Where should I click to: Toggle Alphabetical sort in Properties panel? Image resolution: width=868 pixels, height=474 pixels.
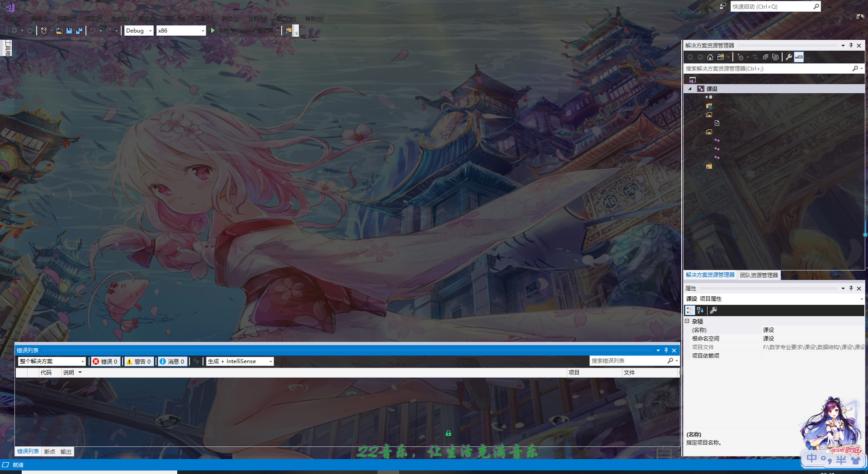pos(700,310)
